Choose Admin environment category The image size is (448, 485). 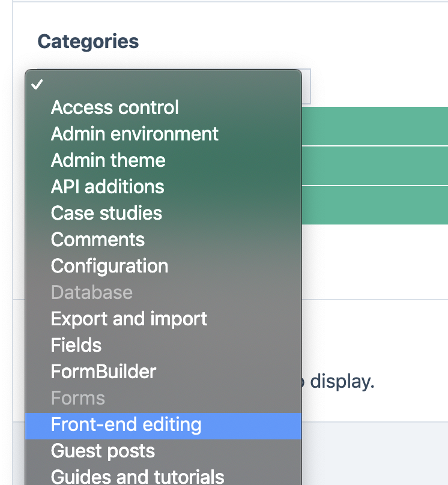135,134
